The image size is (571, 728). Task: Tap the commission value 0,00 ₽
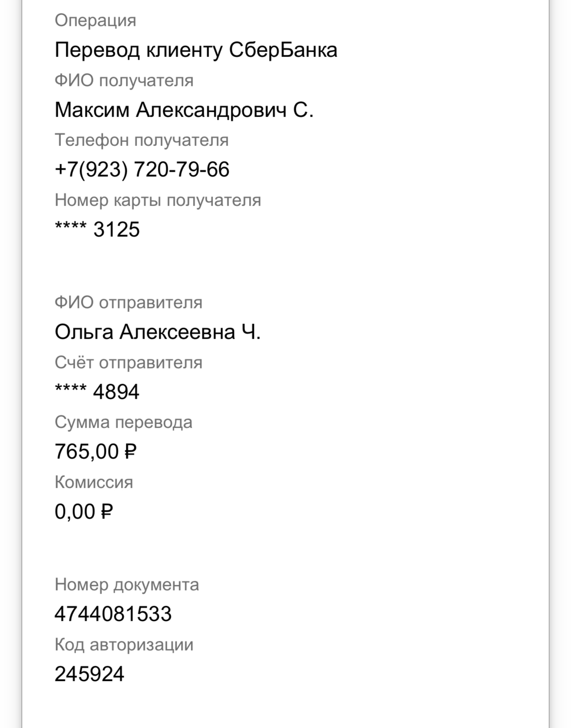(x=84, y=512)
